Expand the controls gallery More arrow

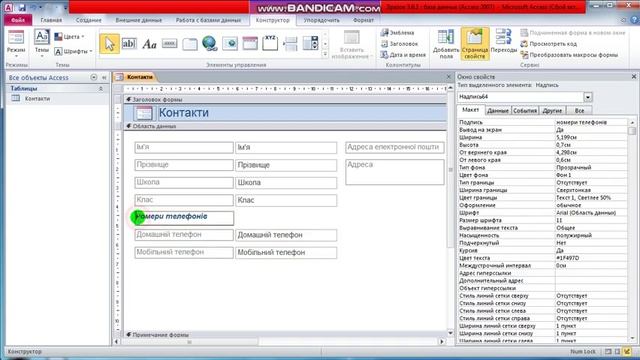(x=325, y=54)
